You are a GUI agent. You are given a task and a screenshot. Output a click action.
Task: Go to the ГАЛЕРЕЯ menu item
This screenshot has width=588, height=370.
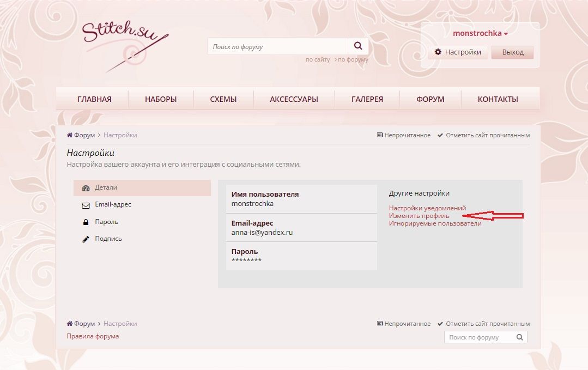367,99
